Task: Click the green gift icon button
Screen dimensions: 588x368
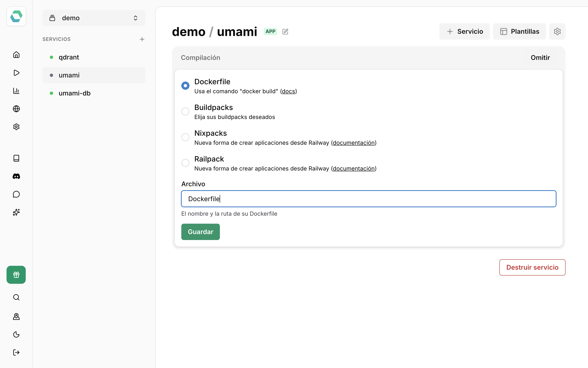Action: 16,275
